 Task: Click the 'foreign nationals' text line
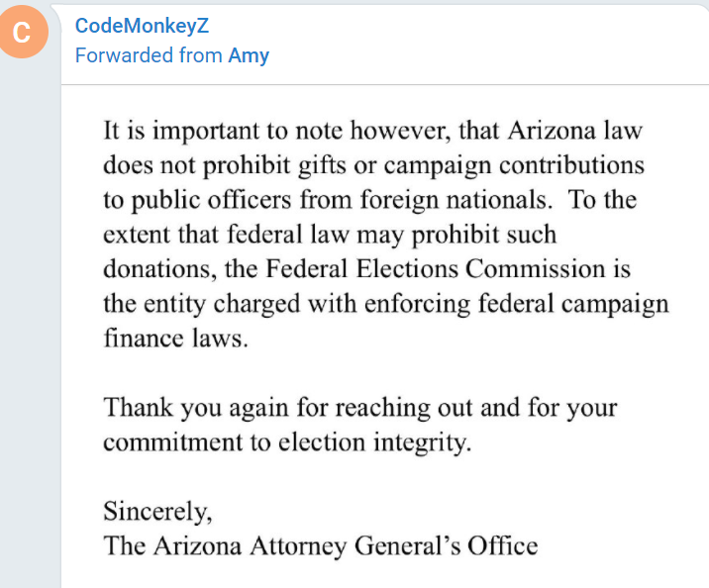370,200
